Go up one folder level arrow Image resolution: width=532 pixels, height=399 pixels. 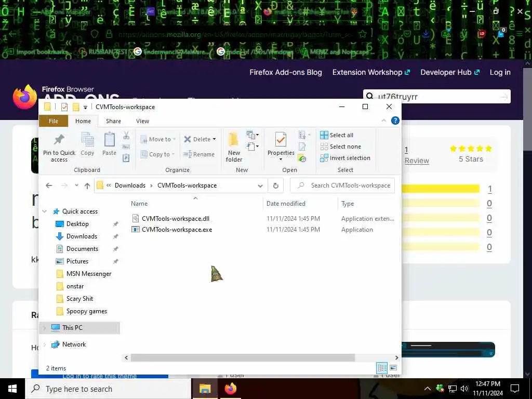click(87, 185)
